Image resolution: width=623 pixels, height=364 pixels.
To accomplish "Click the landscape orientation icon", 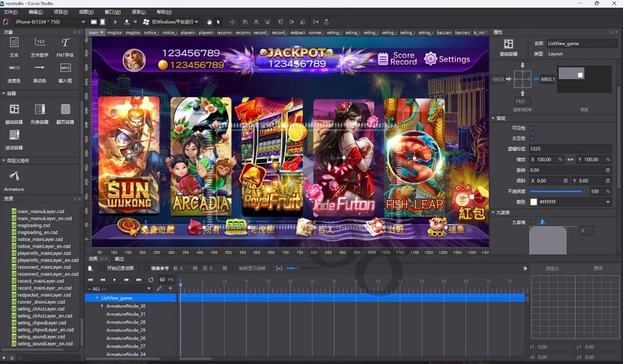I will coord(93,22).
